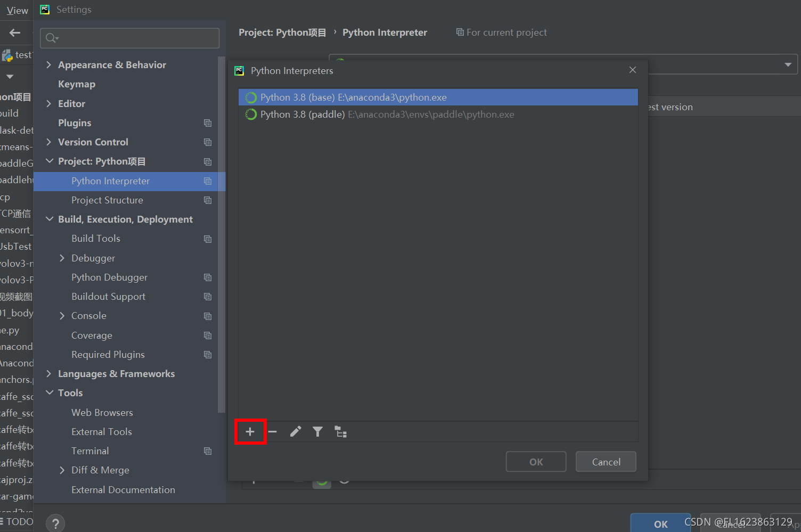Screen dimensions: 801x532
Task: Click project-level icon beside Terminal
Action: coord(208,451)
